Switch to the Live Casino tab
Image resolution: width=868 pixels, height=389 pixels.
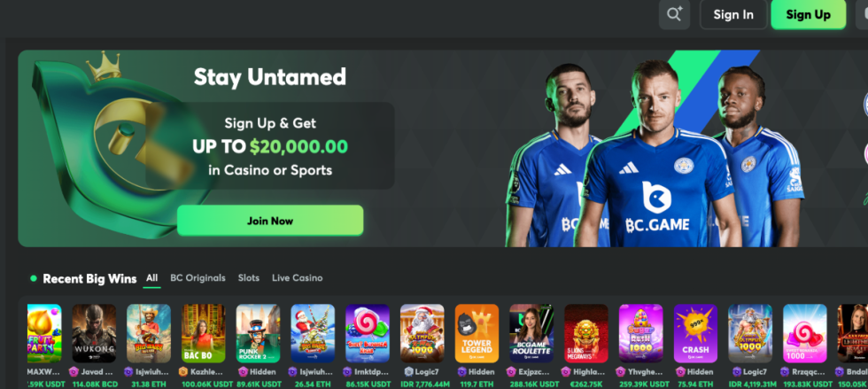coord(298,278)
